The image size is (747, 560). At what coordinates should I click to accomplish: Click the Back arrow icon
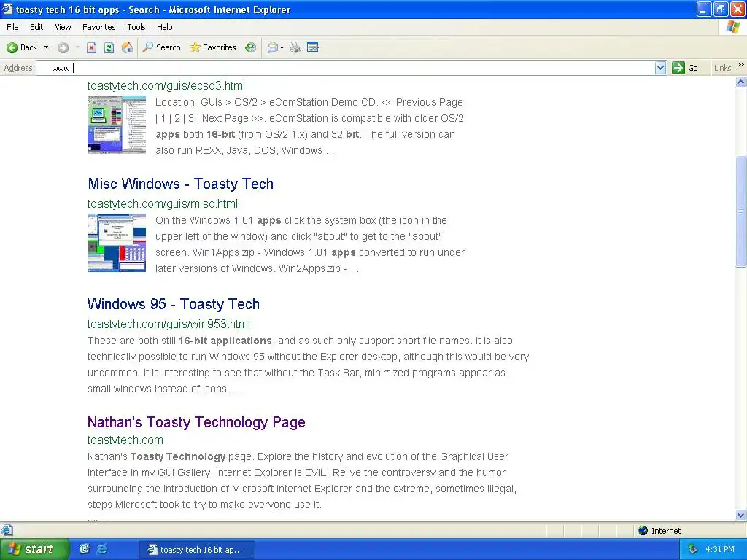[12, 47]
